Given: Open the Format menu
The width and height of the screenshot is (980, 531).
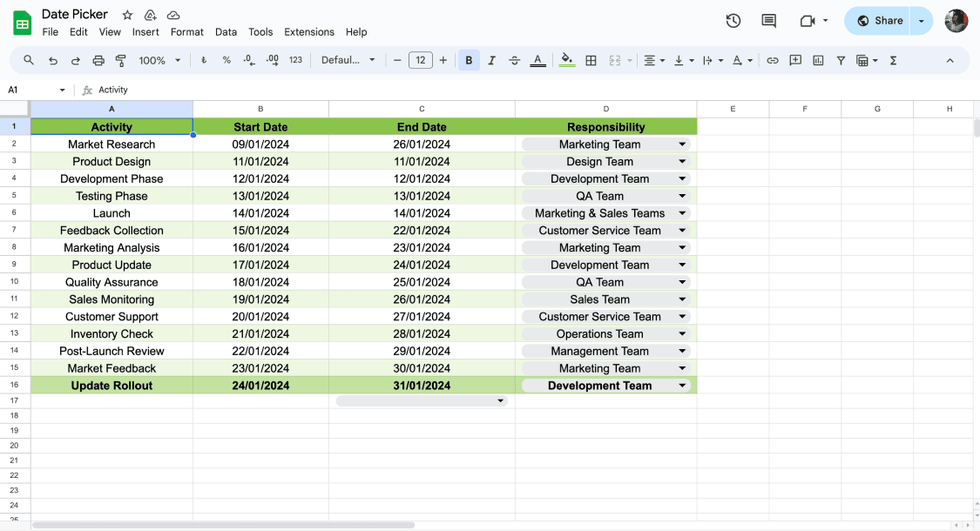Looking at the screenshot, I should [186, 32].
